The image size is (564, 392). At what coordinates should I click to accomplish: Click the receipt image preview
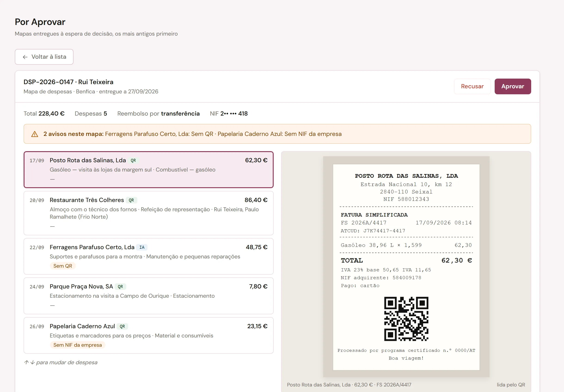pos(406,267)
